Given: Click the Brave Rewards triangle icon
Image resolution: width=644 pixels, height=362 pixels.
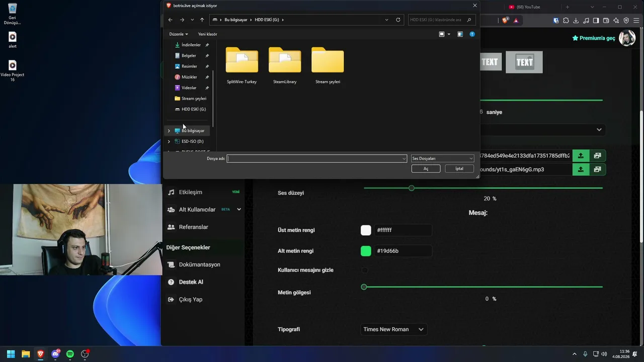Looking at the screenshot, I should [516, 21].
